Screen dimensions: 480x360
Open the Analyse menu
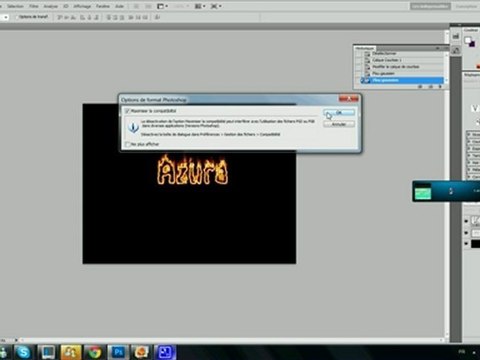pyautogui.click(x=50, y=6)
